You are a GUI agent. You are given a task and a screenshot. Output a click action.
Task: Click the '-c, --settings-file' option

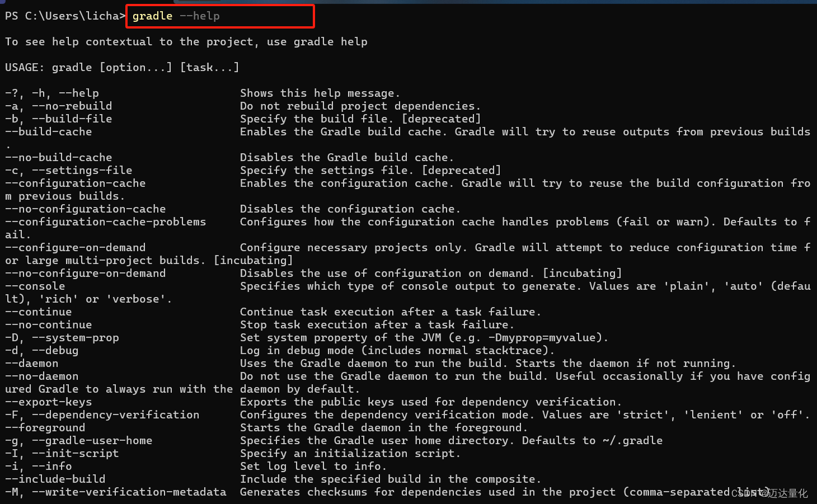(x=69, y=171)
